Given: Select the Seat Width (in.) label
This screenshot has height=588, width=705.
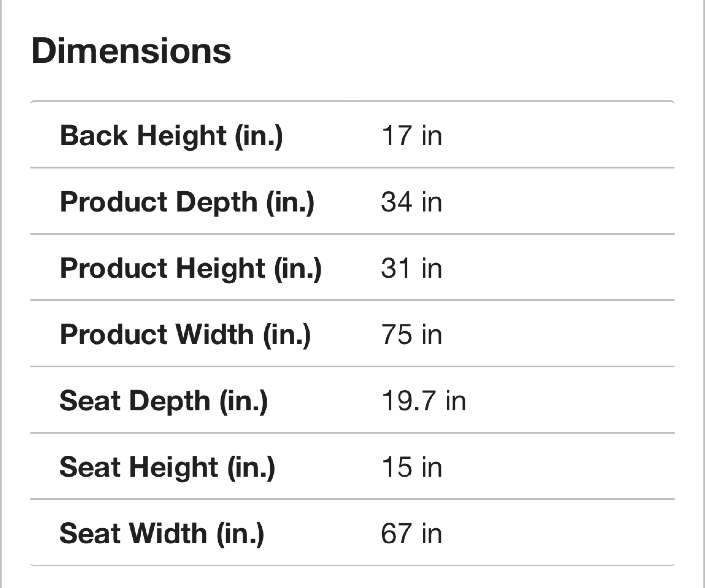Looking at the screenshot, I should [162, 534].
